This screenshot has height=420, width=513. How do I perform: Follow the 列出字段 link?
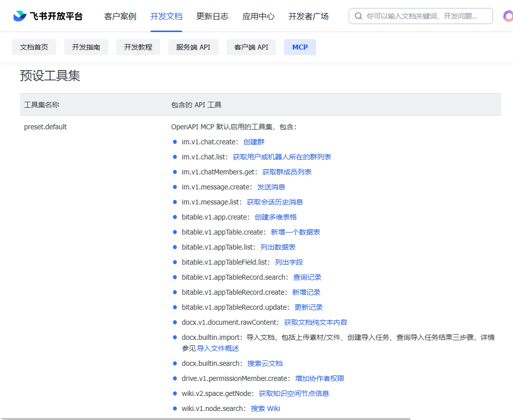pos(289,262)
